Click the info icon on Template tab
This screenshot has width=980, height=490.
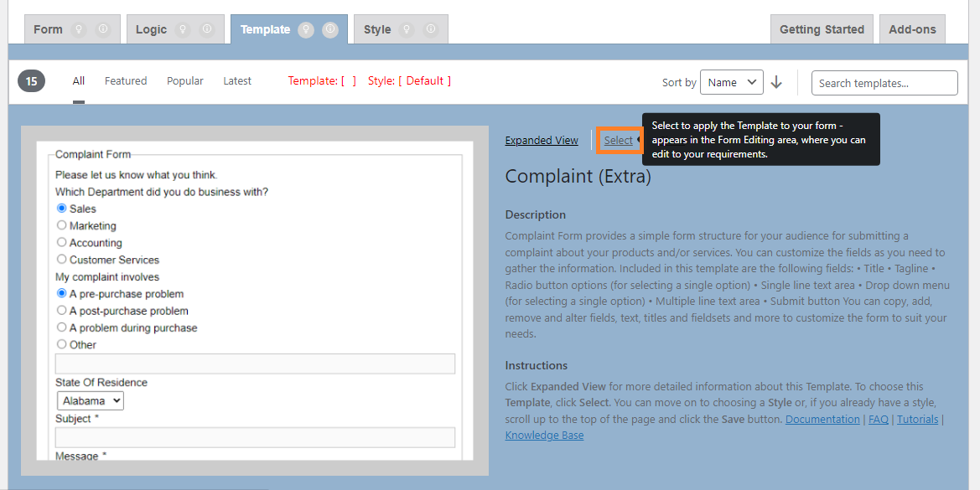(330, 29)
